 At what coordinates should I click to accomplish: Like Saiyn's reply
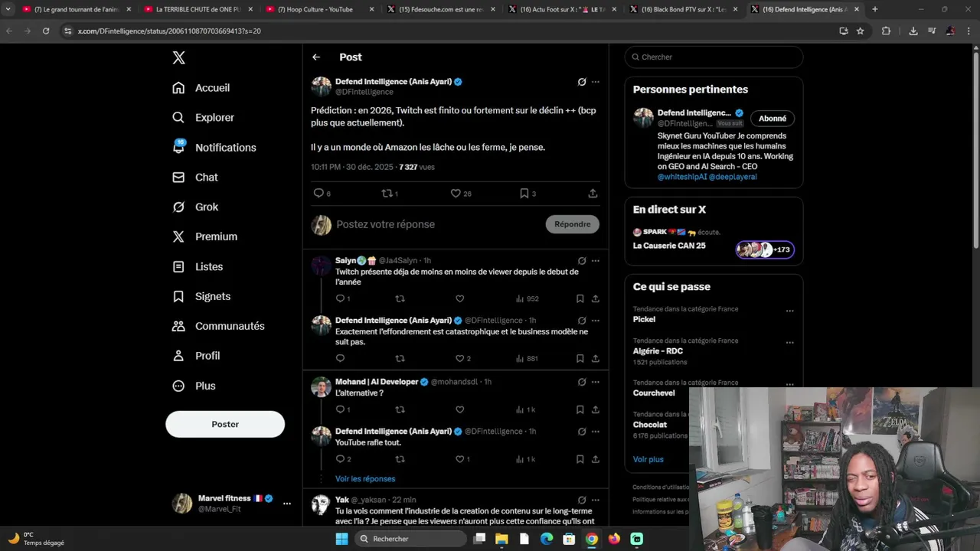460,299
